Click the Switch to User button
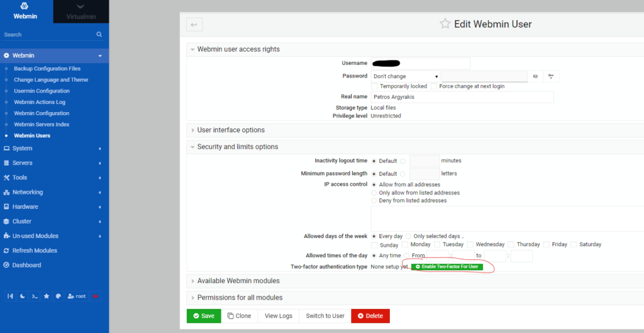The height and width of the screenshot is (333, 644). point(325,316)
